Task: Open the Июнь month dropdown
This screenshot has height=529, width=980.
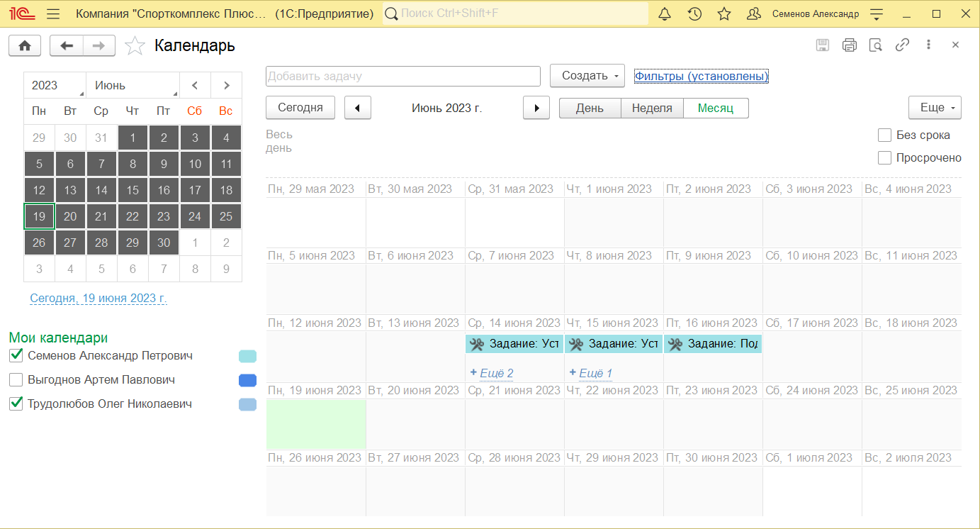Action: tap(133, 85)
